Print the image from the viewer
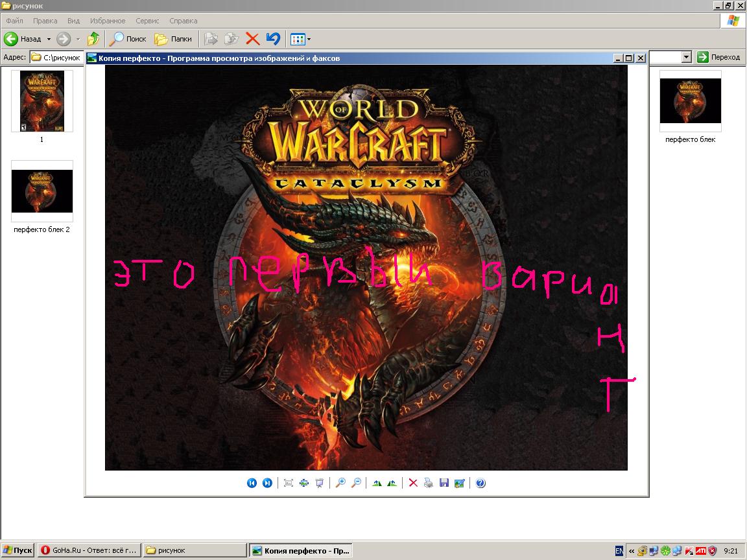747x560 pixels. click(428, 483)
